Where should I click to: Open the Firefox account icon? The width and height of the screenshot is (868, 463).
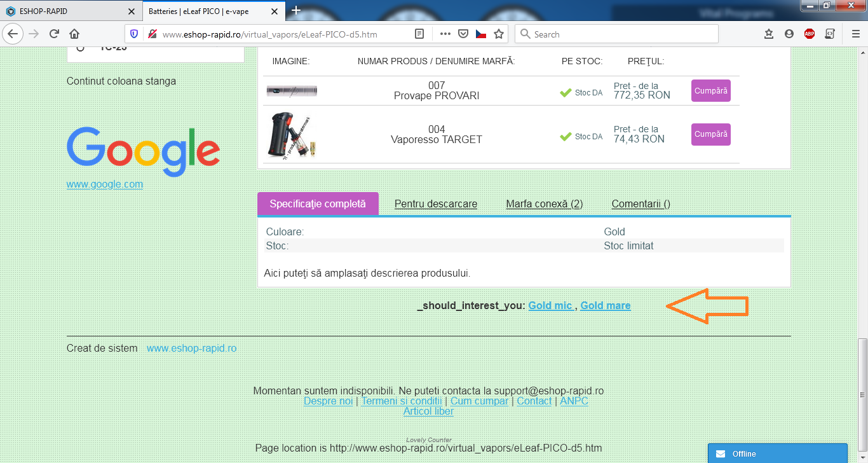789,34
